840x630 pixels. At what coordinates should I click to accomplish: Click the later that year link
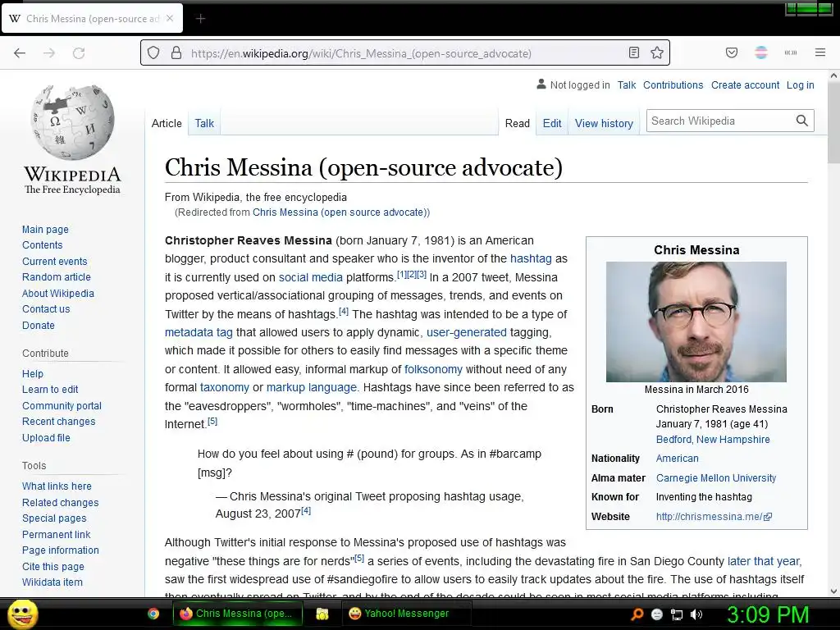[x=764, y=561]
